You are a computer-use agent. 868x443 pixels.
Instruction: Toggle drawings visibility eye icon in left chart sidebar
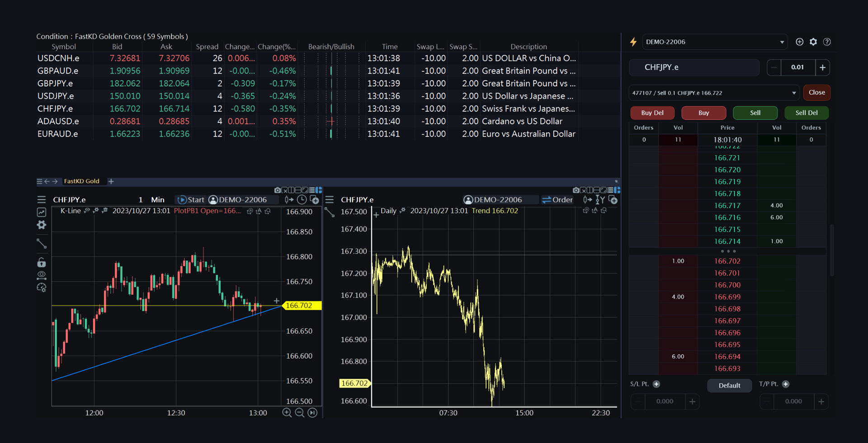click(x=42, y=274)
